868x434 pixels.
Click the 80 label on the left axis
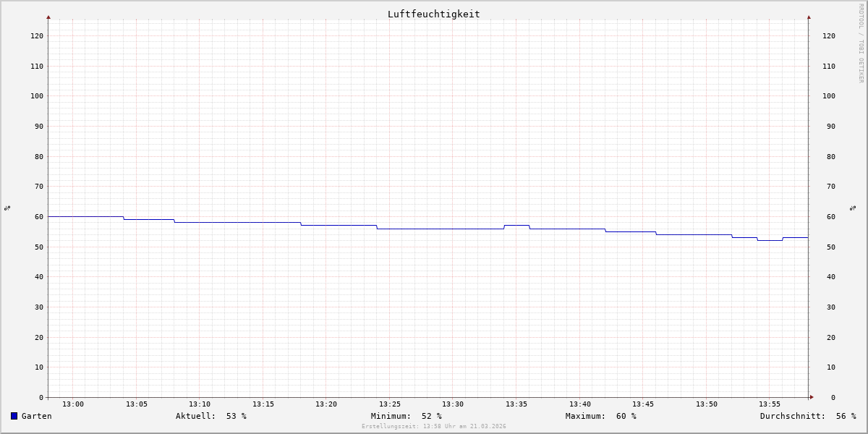[39, 156]
